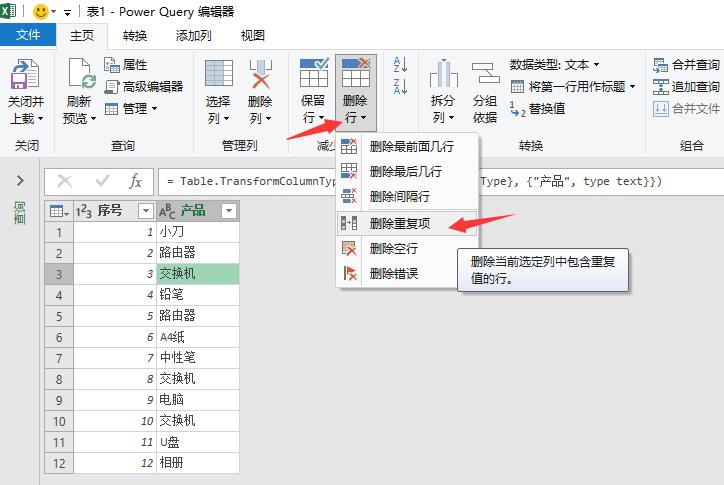
Task: Open the 序号 column filter dropdown
Action: point(146,211)
